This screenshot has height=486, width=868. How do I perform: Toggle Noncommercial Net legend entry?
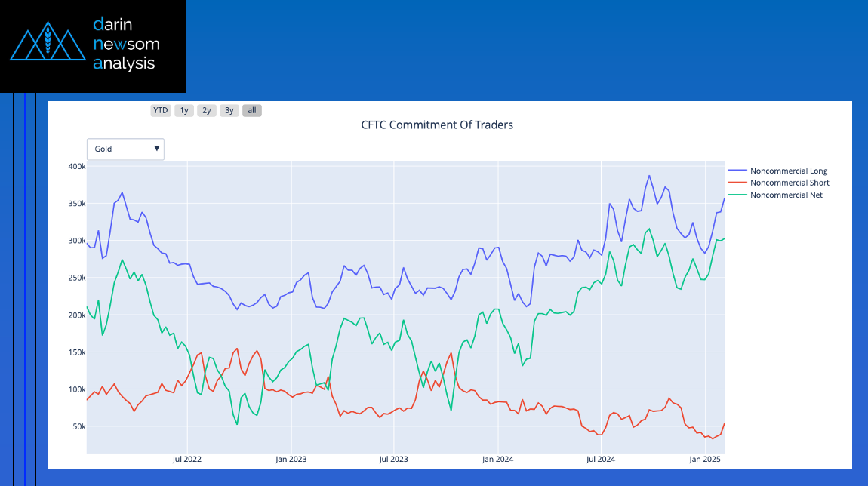tap(786, 195)
